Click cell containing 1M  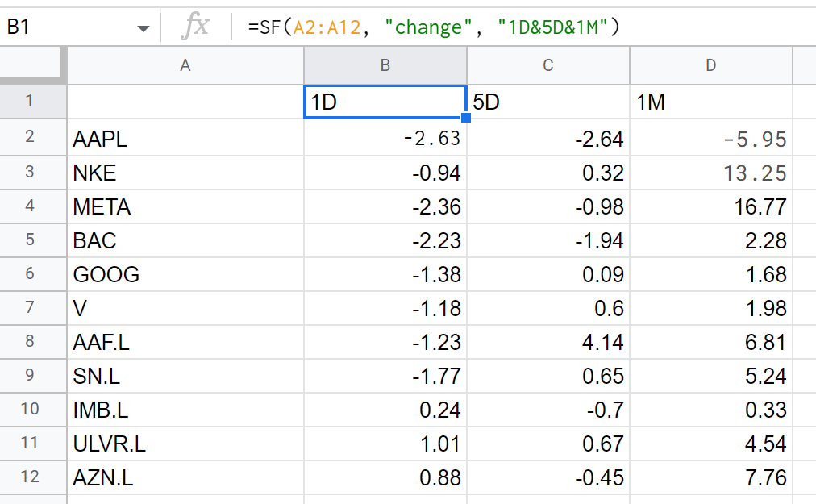[711, 102]
